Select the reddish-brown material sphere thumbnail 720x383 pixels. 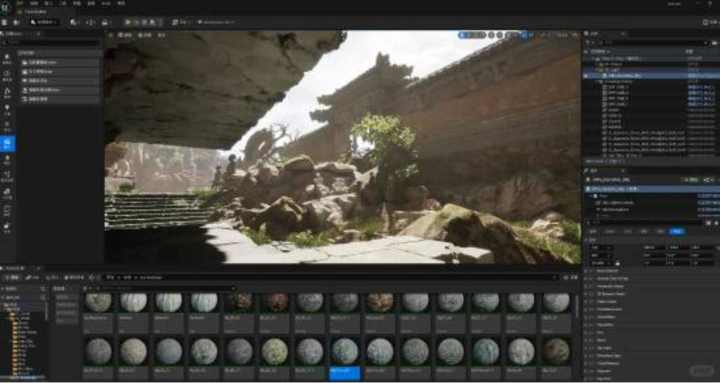pyautogui.click(x=276, y=302)
